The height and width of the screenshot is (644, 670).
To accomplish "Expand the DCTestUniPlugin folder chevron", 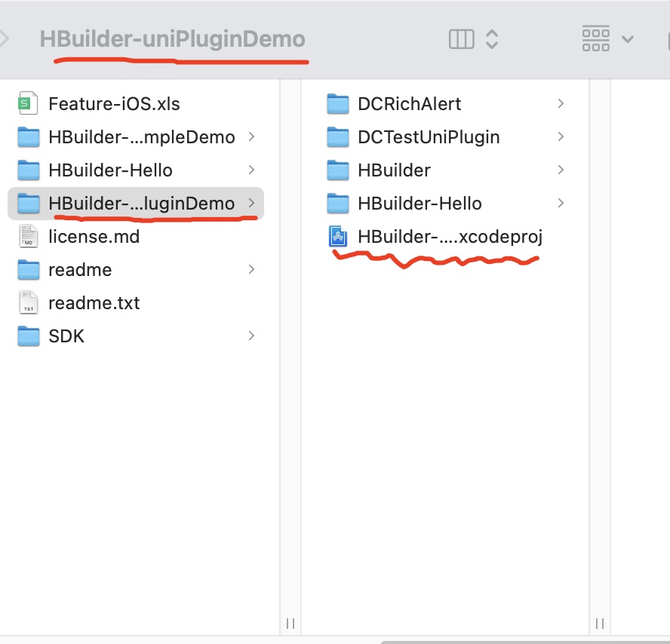I will coord(561,136).
